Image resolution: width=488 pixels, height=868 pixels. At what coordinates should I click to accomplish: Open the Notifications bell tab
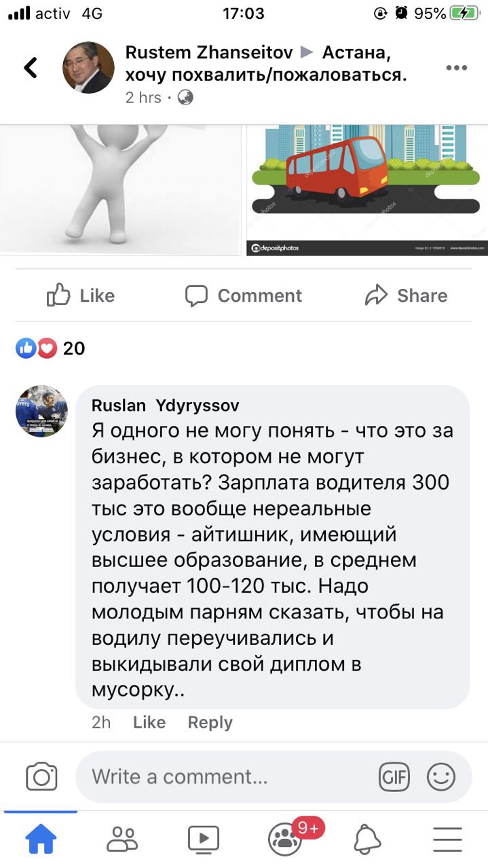click(x=367, y=840)
